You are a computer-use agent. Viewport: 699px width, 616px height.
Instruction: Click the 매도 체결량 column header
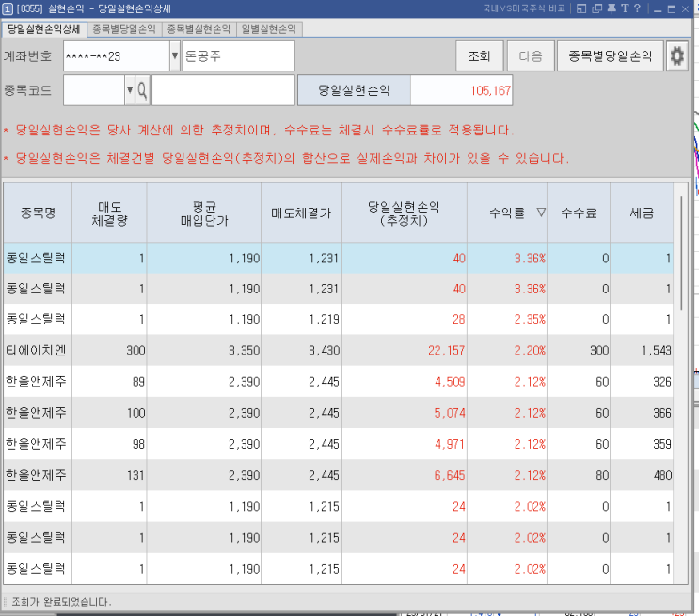tap(110, 213)
